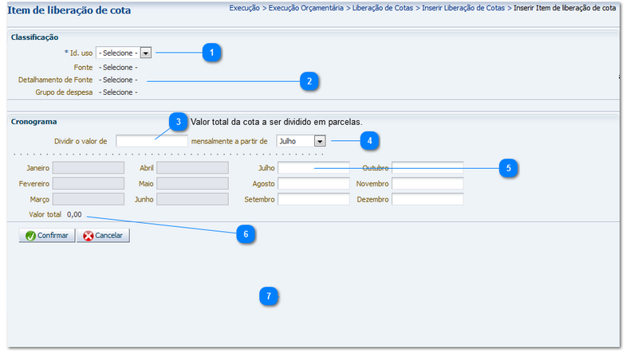Click the Confirmar button
Viewport: 638px width, 364px height.
coord(48,236)
